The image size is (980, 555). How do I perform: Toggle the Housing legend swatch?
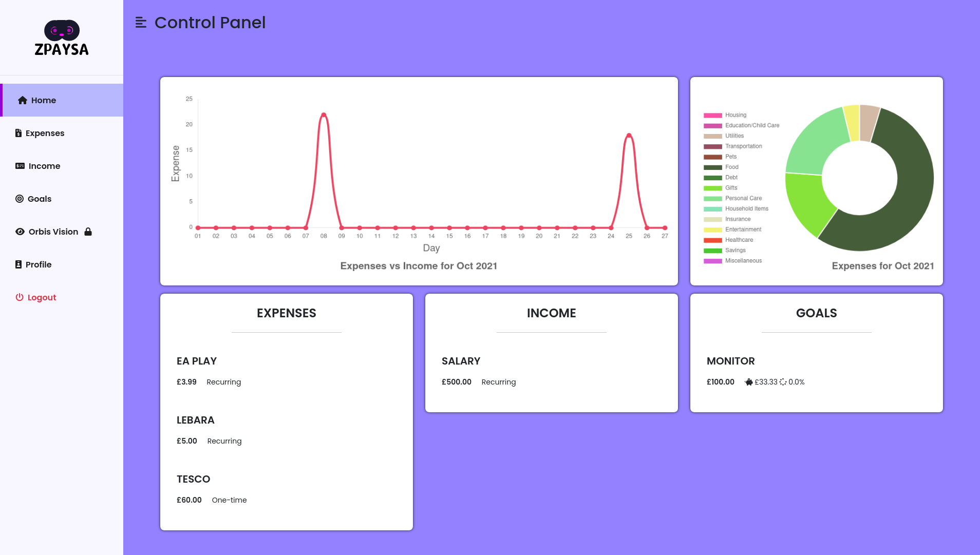point(712,116)
